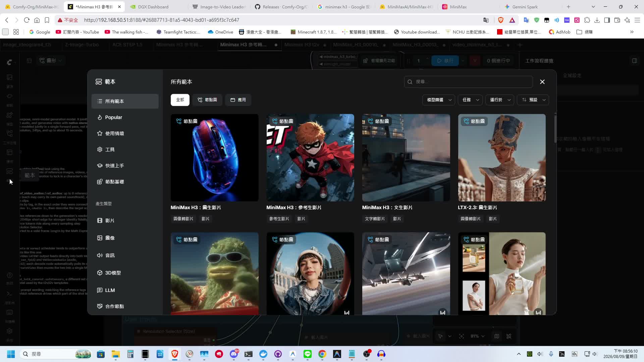Show the 3D模型 templates
The image size is (644, 362).
pyautogui.click(x=125, y=273)
